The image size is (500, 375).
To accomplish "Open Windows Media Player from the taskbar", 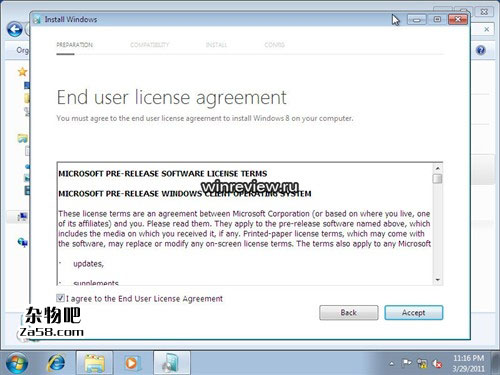I will click(132, 363).
